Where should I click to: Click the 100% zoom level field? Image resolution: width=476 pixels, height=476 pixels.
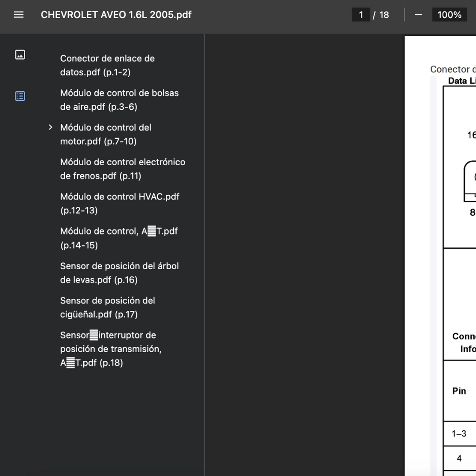[x=449, y=15]
